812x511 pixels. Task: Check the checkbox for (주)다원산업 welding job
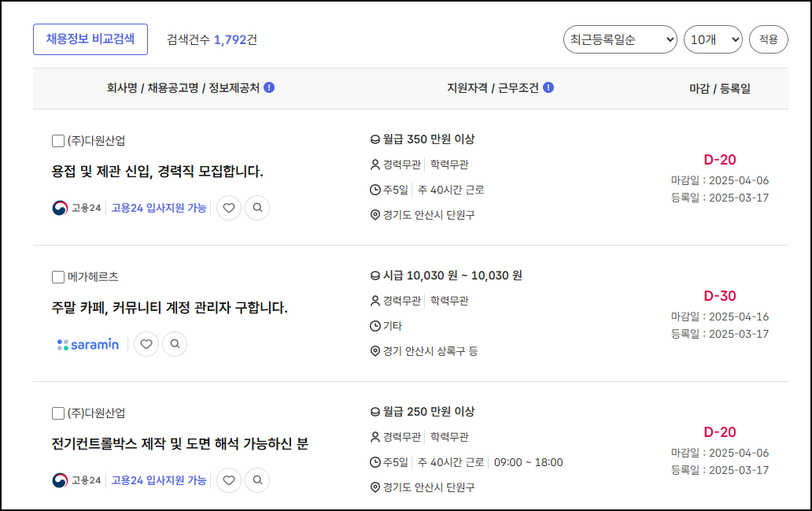click(x=57, y=140)
